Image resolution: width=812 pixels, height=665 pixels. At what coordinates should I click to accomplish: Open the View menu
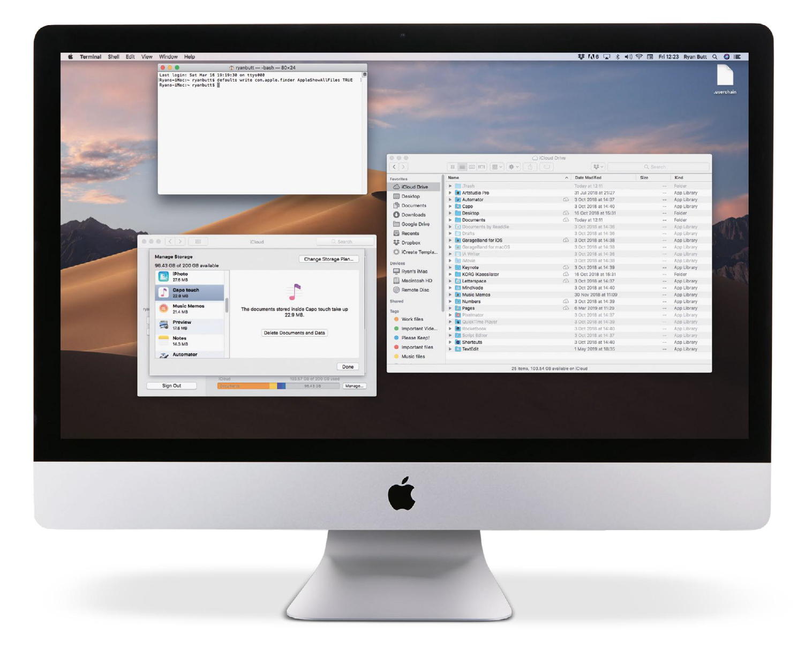click(147, 57)
